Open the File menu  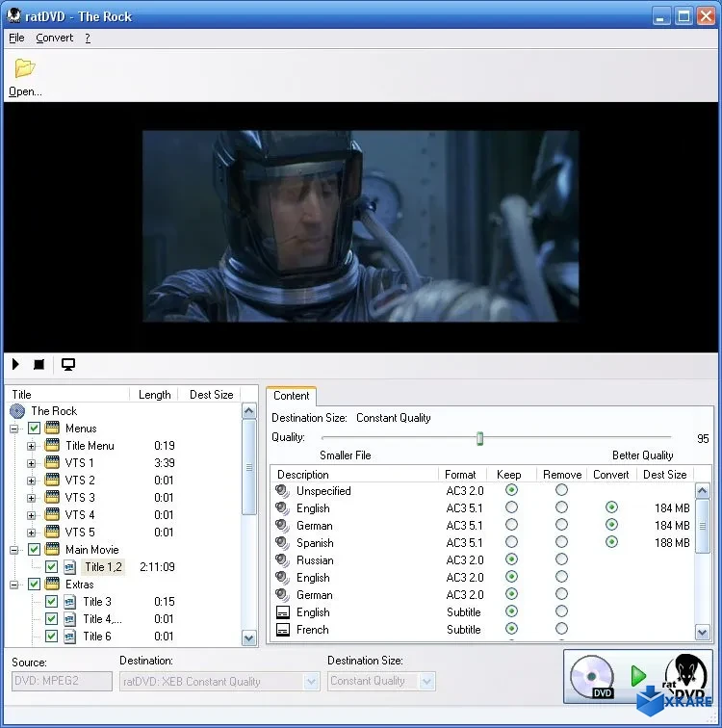[x=16, y=38]
